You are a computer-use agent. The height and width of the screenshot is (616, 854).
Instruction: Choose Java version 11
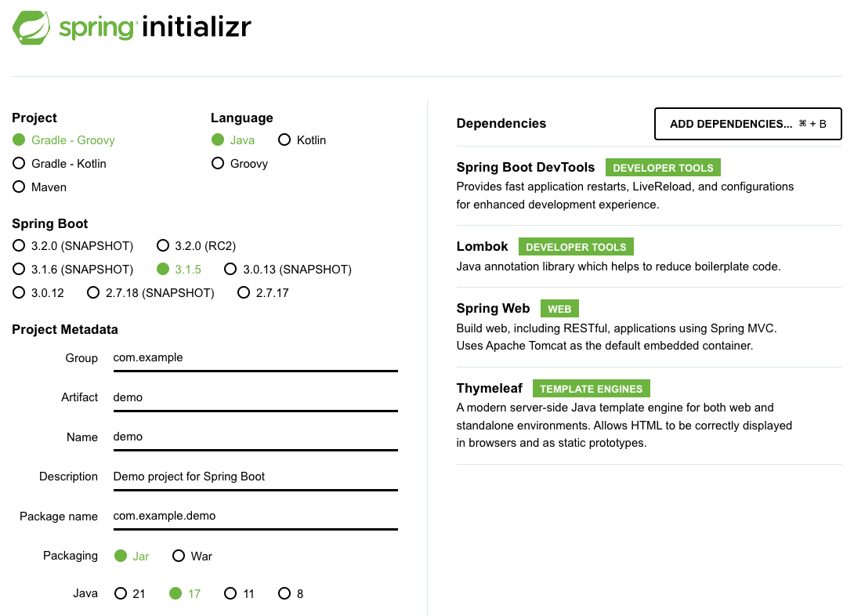(239, 594)
